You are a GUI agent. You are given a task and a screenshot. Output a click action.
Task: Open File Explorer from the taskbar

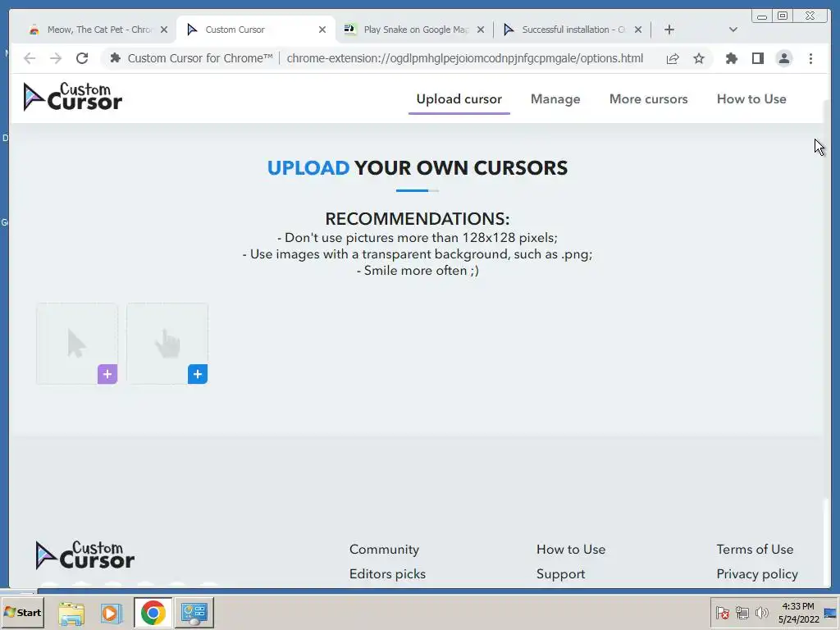(x=71, y=613)
